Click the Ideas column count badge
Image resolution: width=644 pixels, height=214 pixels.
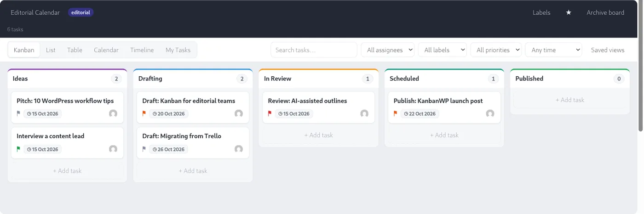tap(116, 79)
